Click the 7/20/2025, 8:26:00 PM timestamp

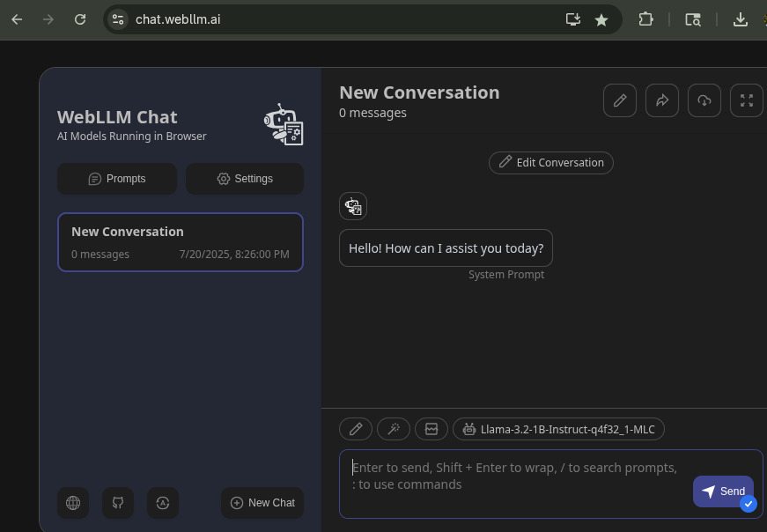pyautogui.click(x=234, y=254)
